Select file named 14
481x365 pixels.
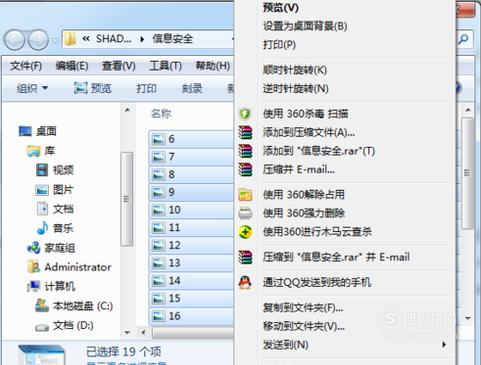[x=191, y=281]
